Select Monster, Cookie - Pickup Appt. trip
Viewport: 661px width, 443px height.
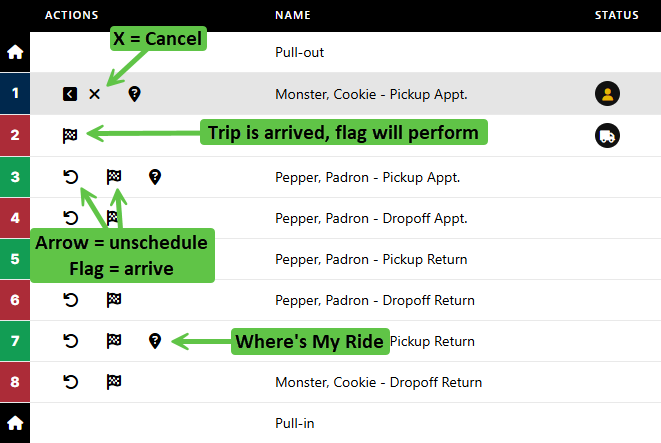(x=371, y=94)
